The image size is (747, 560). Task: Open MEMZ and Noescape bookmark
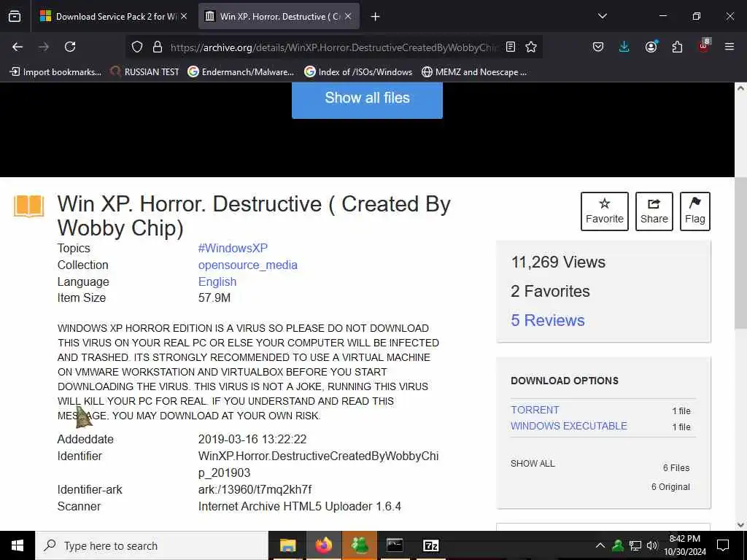point(474,72)
